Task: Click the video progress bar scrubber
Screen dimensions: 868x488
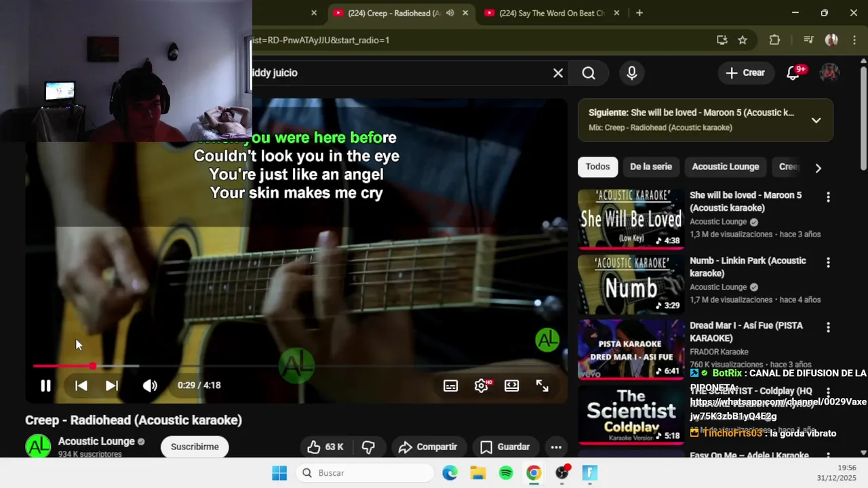Action: (92, 366)
